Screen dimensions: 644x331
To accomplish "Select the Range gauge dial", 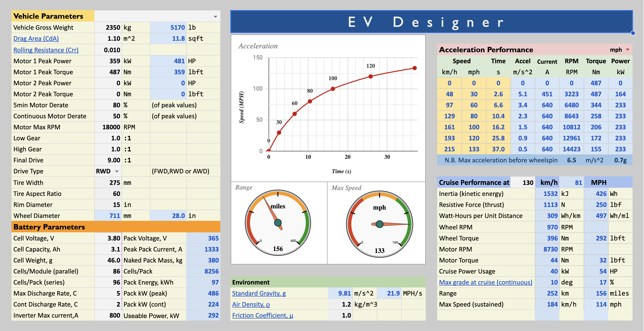I will [x=278, y=223].
